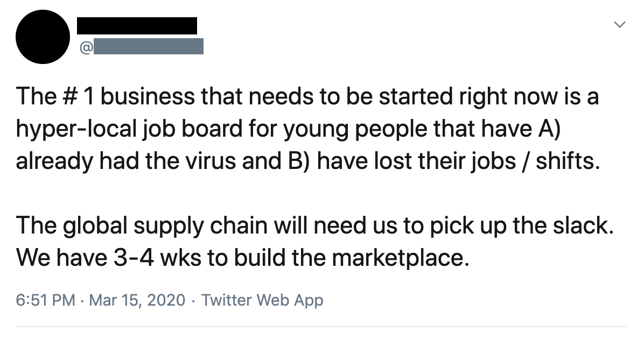644x339 pixels.
Task: Select the @username handle
Action: [148, 46]
